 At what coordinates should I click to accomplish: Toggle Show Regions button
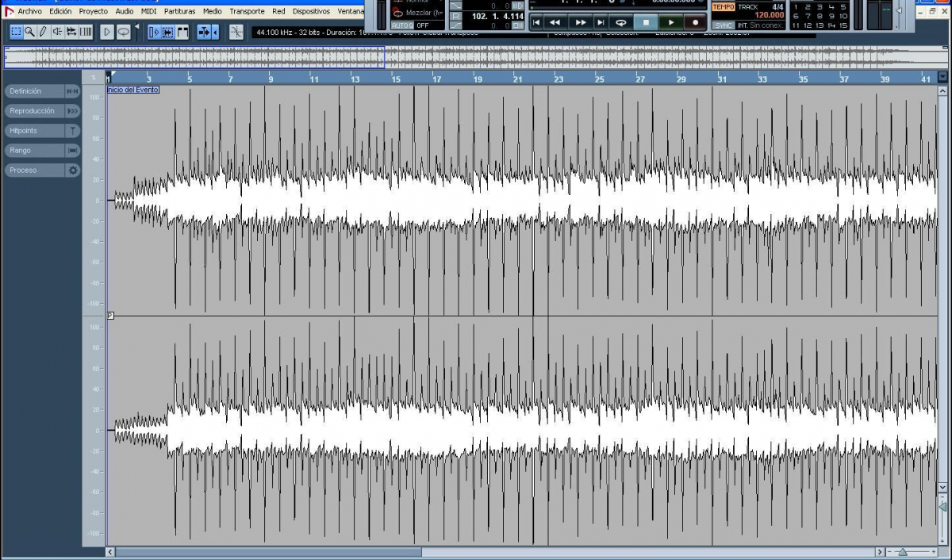(x=182, y=32)
